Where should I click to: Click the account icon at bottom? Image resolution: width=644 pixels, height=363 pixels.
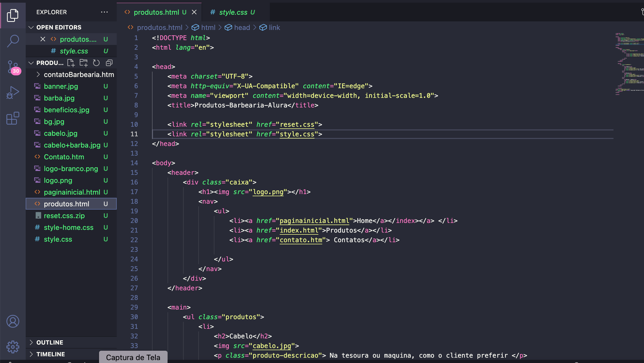12,322
